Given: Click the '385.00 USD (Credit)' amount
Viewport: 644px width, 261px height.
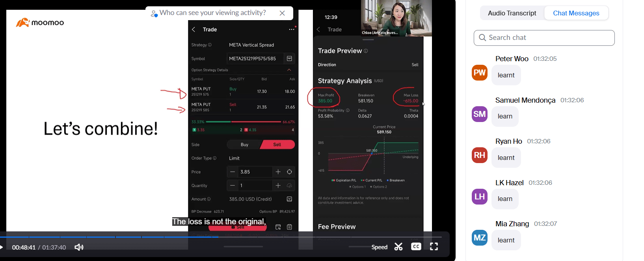Looking at the screenshot, I should [250, 199].
